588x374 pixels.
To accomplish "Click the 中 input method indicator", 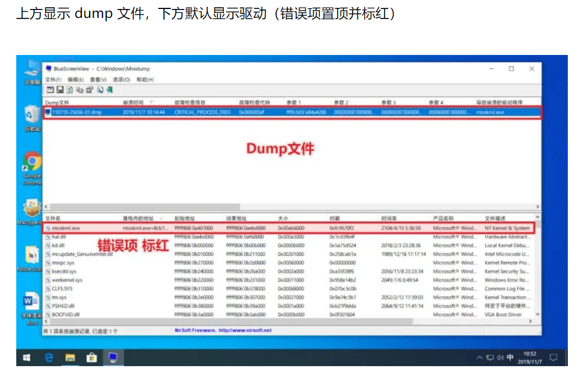I will 510,358.
